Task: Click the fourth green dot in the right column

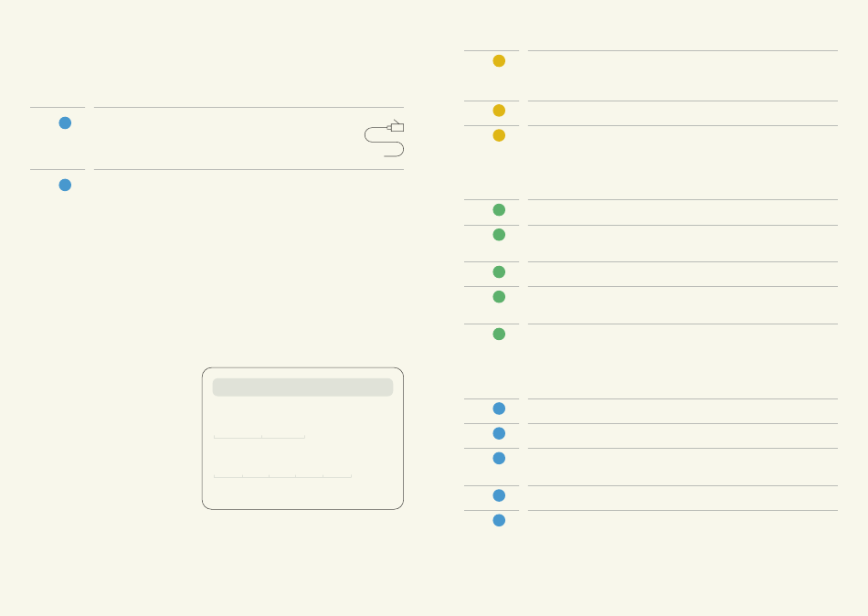Action: pos(499,297)
